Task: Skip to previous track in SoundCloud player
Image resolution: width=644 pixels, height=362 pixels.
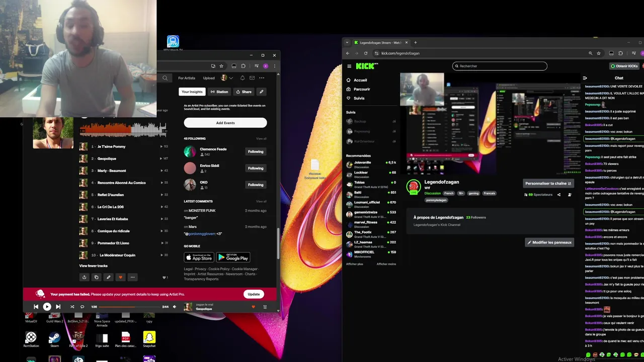Action: click(x=36, y=307)
